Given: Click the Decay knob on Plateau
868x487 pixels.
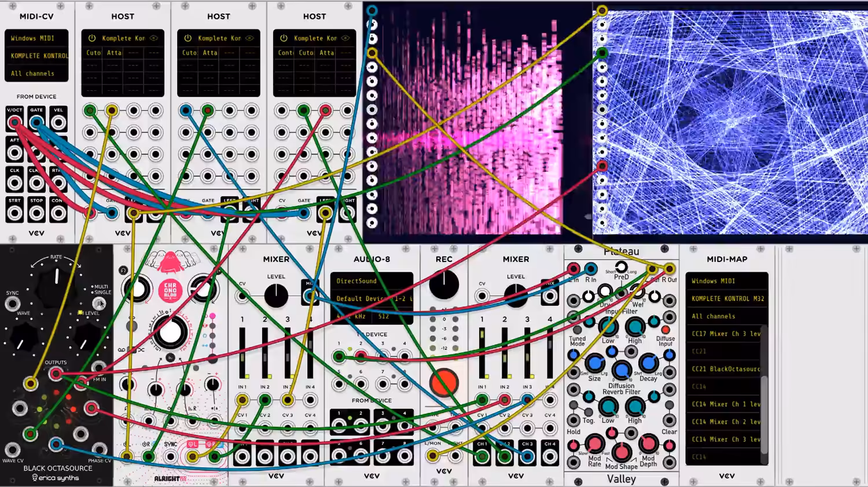Looking at the screenshot, I should coord(648,363).
